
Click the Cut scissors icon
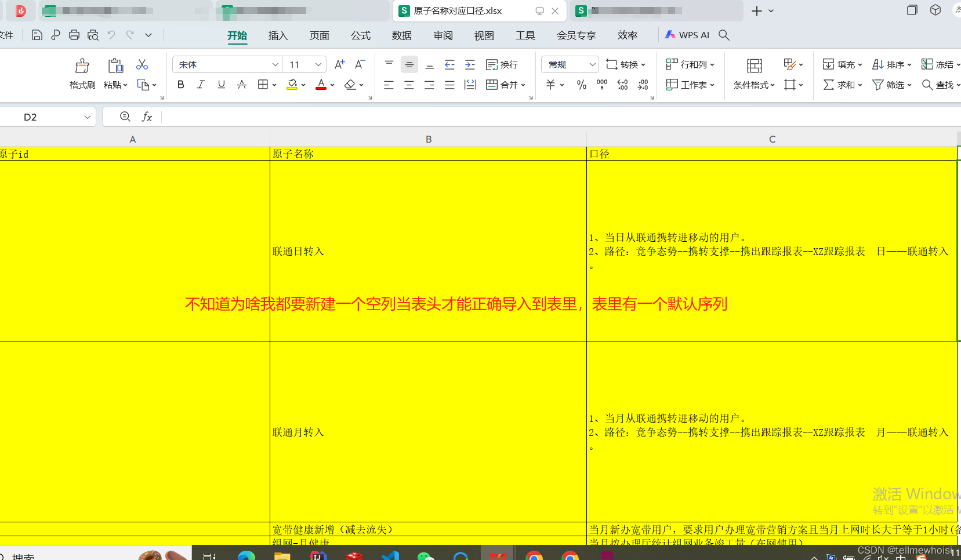(x=142, y=64)
